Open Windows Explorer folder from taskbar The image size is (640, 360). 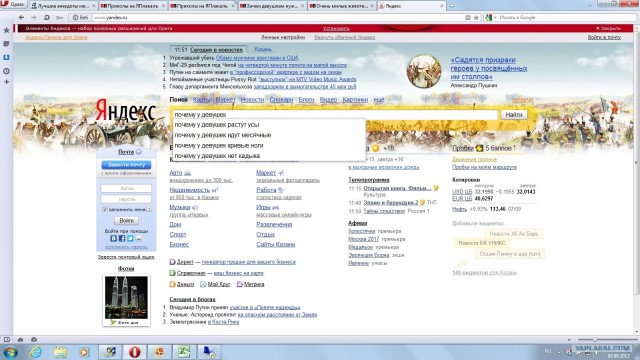tap(60, 352)
